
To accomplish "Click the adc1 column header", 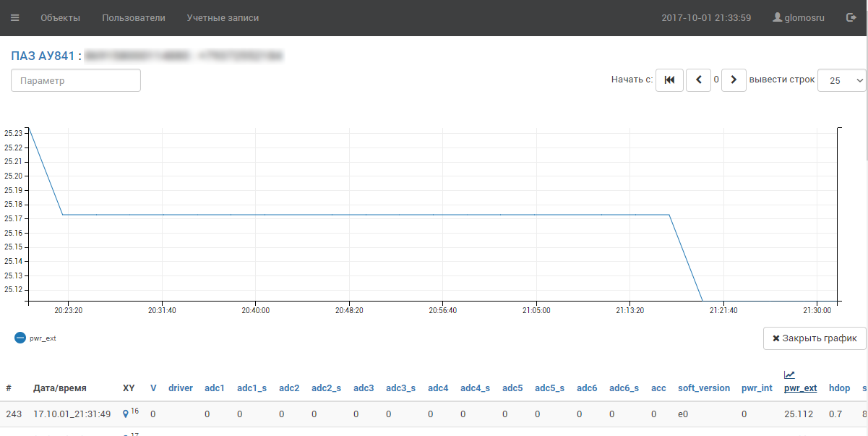I will tap(215, 388).
